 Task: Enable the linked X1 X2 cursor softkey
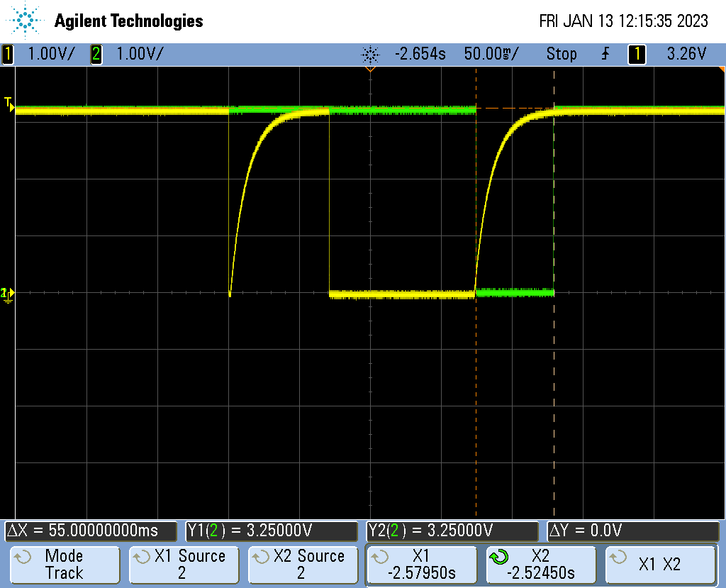660,565
